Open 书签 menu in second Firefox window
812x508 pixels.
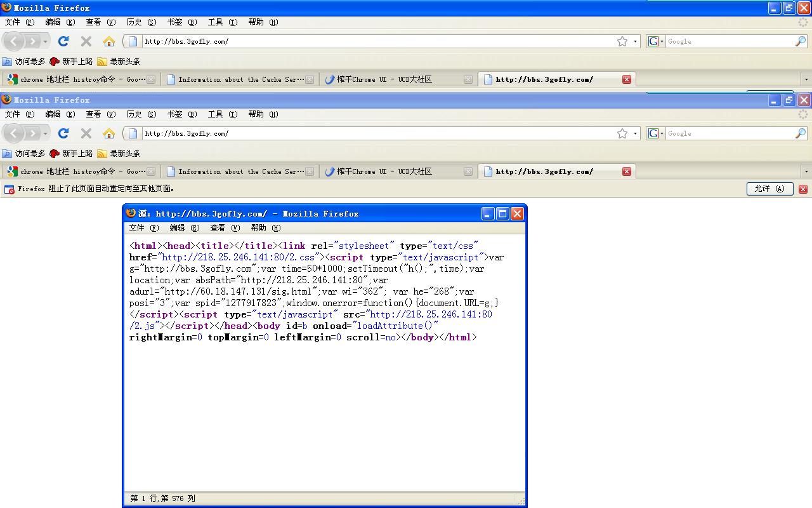coord(182,114)
